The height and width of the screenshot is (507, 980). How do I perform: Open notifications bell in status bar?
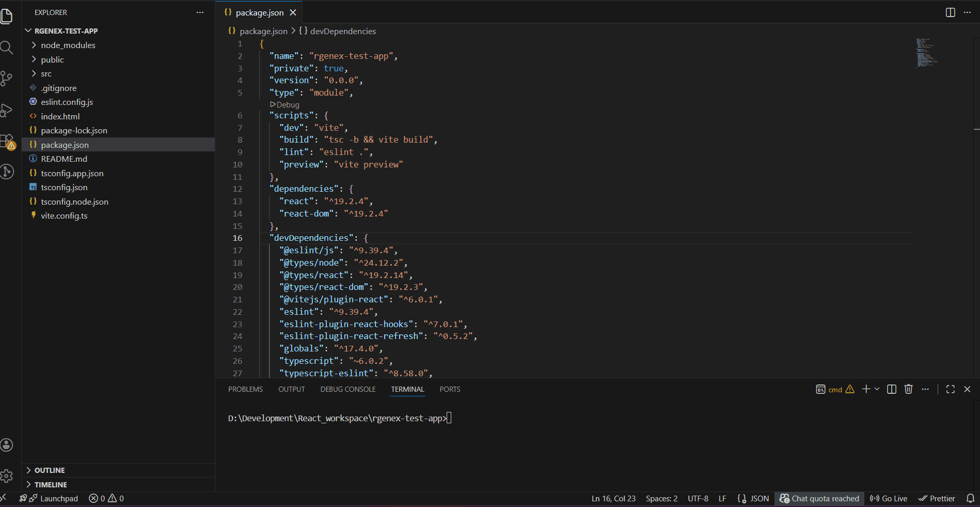[x=971, y=498]
